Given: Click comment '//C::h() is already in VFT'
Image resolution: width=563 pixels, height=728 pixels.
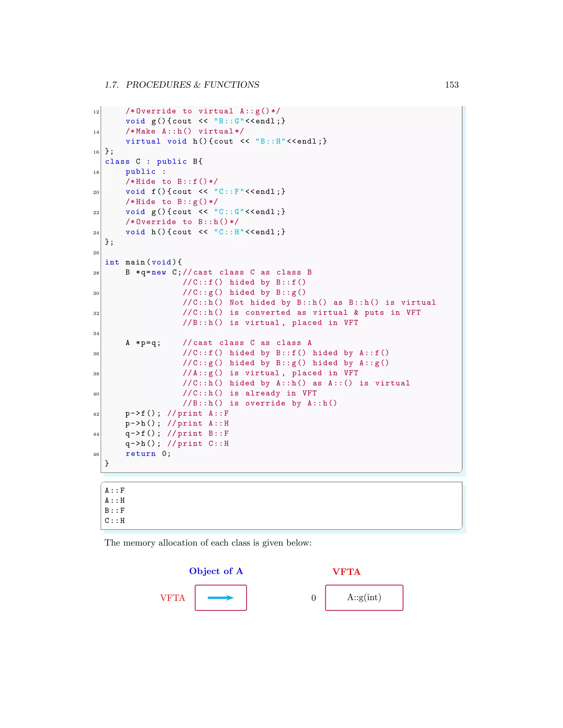Looking at the screenshot, I should [250, 393].
